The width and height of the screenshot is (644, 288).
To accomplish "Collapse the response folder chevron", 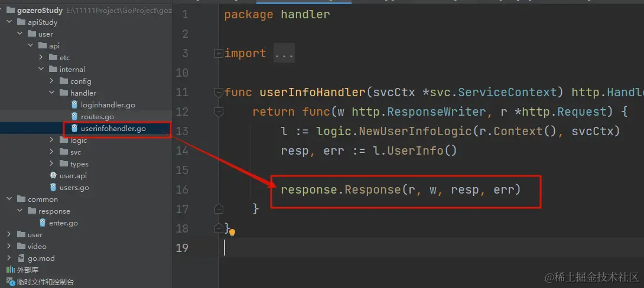I will pyautogui.click(x=19, y=211).
